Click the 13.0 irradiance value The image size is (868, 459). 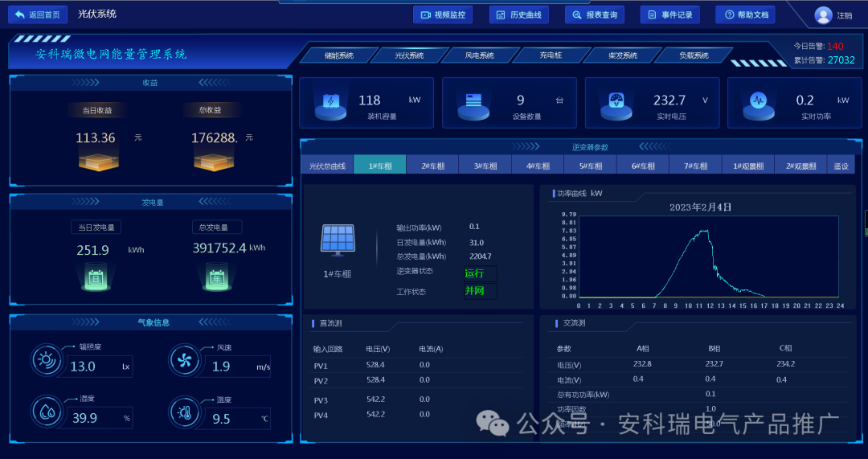point(83,367)
